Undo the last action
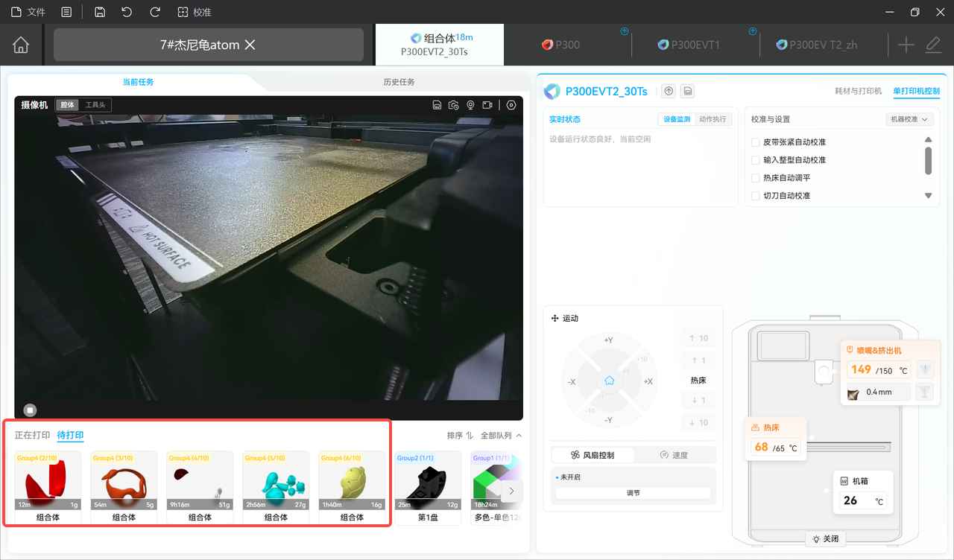Screen dimensions: 954x560 (x=127, y=12)
